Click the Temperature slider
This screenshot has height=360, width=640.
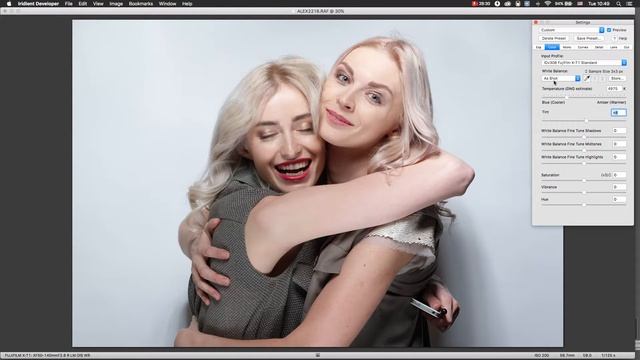point(584,97)
